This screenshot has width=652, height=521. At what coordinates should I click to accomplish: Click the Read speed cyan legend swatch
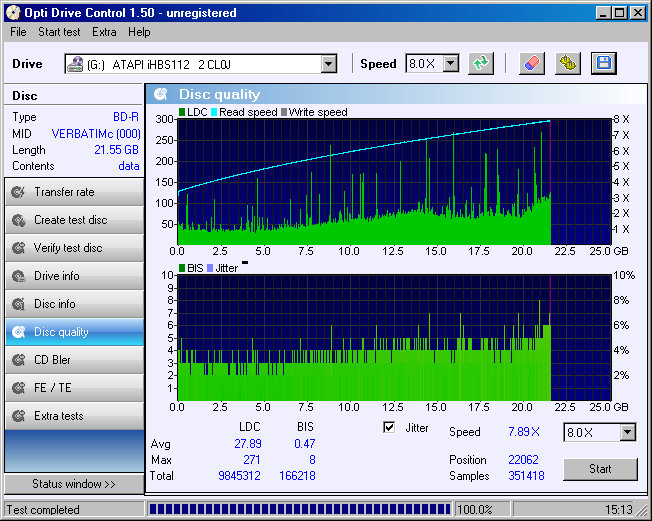(214, 112)
